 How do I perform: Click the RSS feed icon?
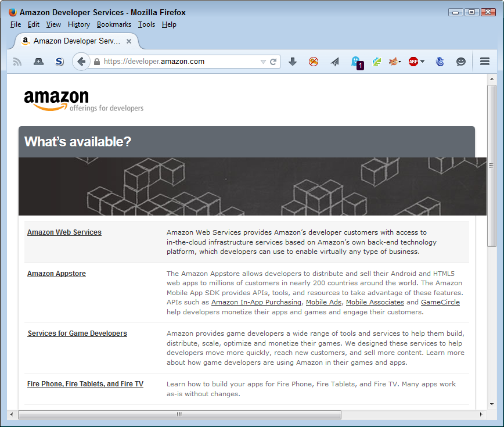pyautogui.click(x=17, y=61)
